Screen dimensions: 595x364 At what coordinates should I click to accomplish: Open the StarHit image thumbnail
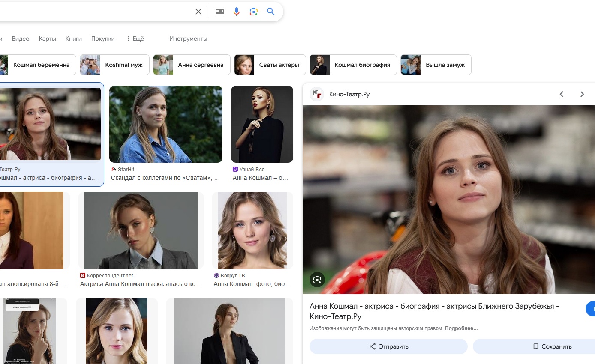click(166, 124)
